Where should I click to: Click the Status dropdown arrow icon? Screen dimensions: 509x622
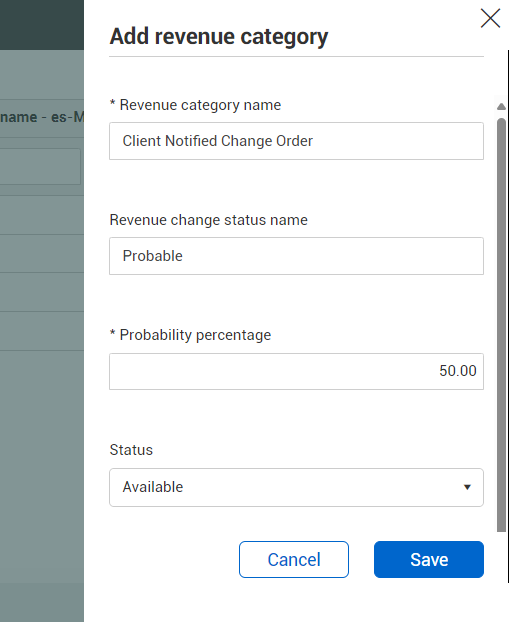pos(467,487)
